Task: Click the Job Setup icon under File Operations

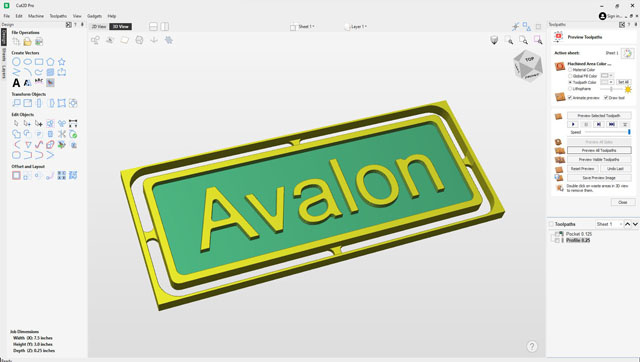Action: click(x=16, y=42)
